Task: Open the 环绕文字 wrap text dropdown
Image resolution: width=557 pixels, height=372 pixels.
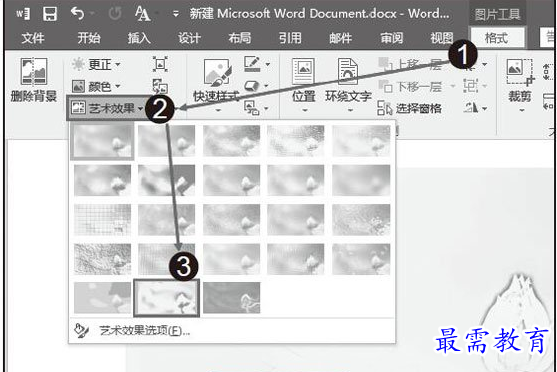Action: [348, 85]
